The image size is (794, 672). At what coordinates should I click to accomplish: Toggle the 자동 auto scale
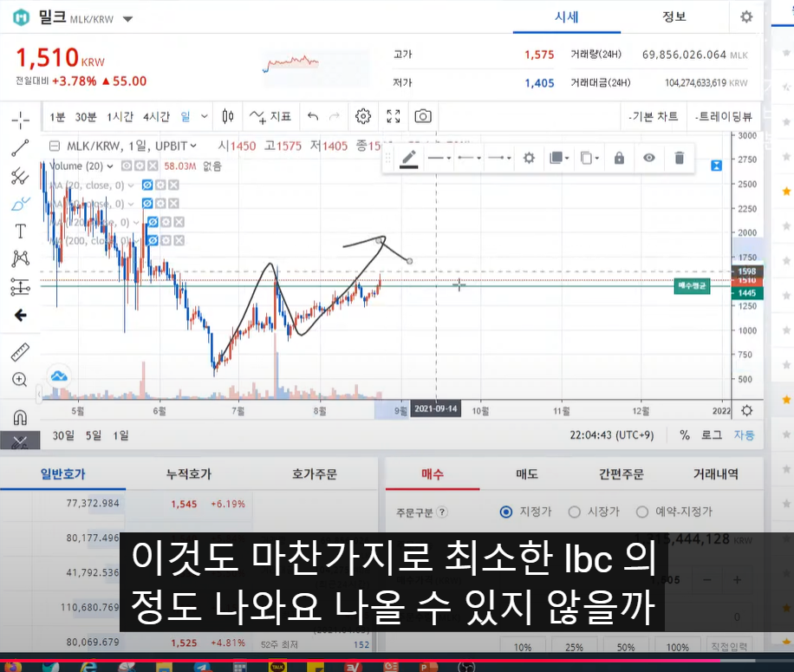(x=745, y=435)
